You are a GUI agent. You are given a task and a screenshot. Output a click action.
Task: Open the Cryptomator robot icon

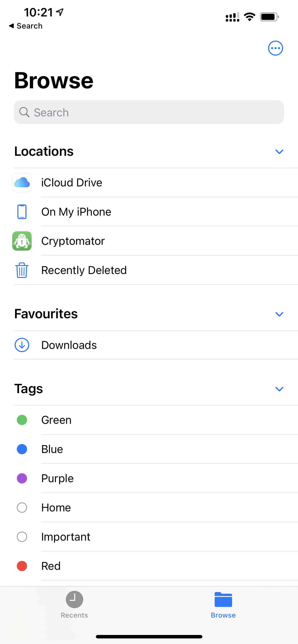(x=22, y=241)
